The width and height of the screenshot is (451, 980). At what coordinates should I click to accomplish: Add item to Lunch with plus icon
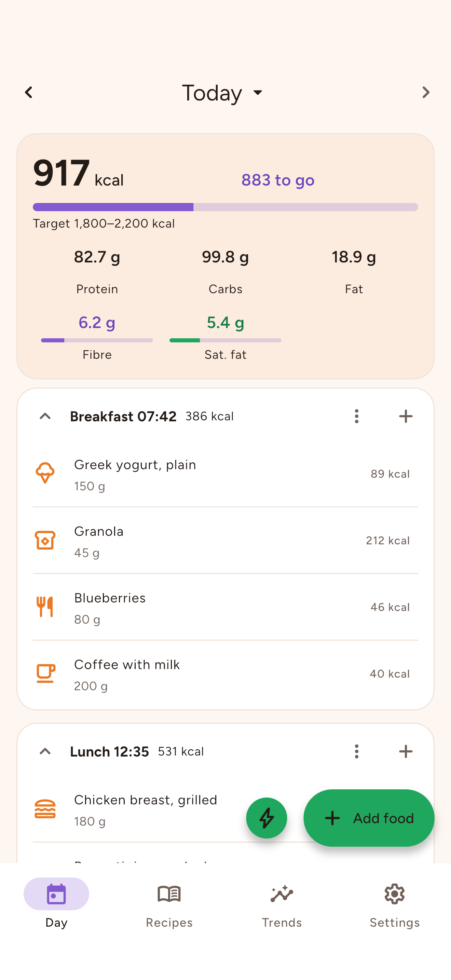pos(406,751)
